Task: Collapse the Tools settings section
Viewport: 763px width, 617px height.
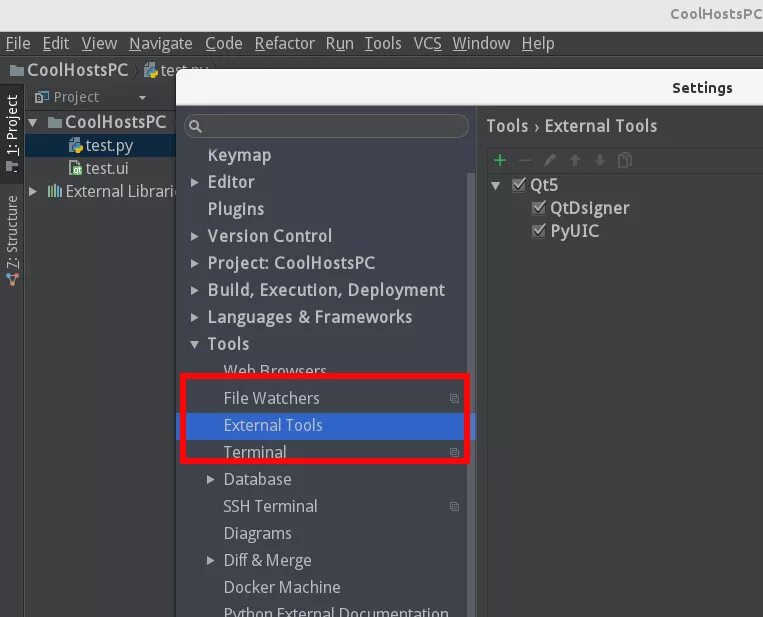Action: click(195, 344)
